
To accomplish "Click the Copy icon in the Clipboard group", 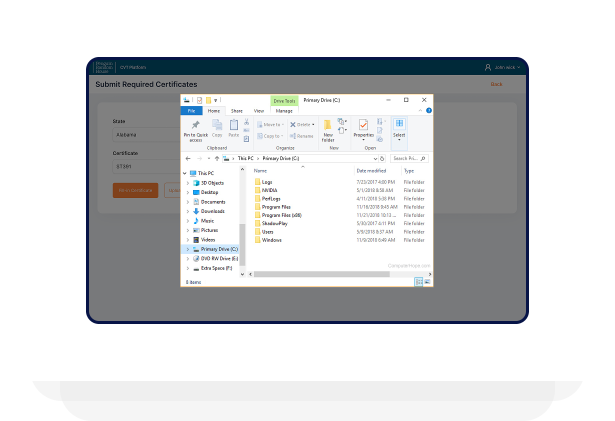I will pyautogui.click(x=217, y=125).
